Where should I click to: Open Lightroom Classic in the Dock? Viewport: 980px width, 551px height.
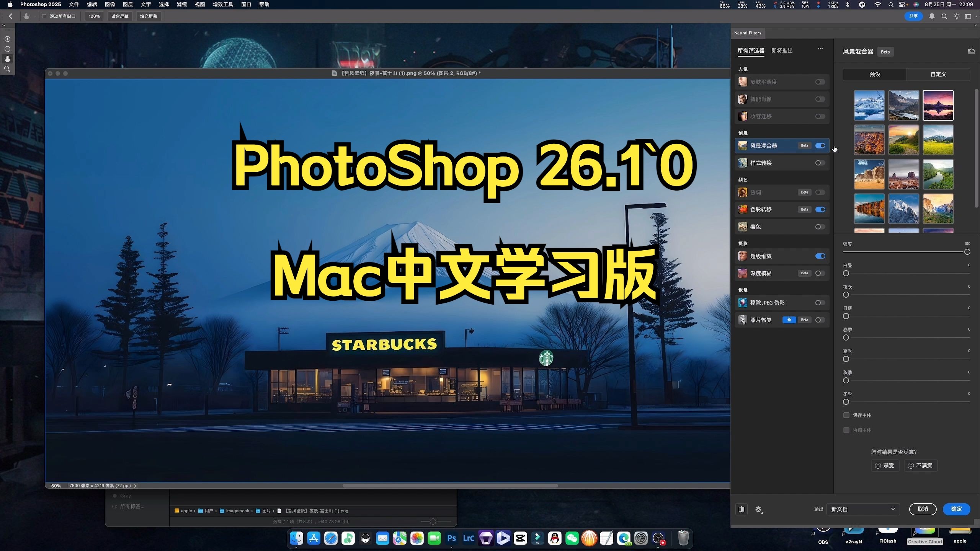(x=469, y=538)
